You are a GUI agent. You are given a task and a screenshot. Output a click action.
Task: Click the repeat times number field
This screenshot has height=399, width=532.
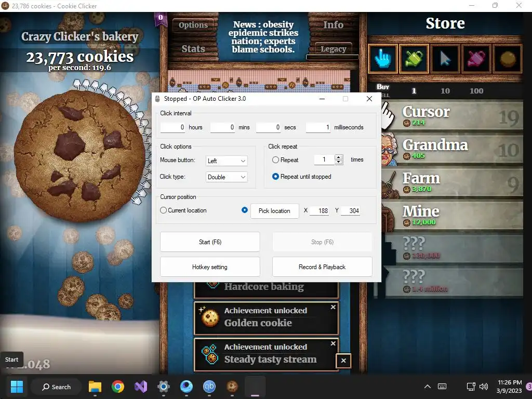pyautogui.click(x=324, y=159)
